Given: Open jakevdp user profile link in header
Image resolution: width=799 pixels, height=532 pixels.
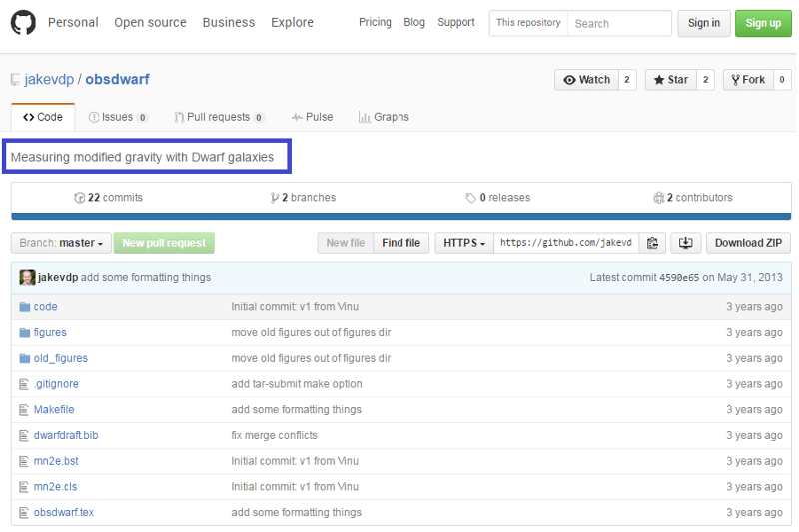Looking at the screenshot, I should (49, 80).
